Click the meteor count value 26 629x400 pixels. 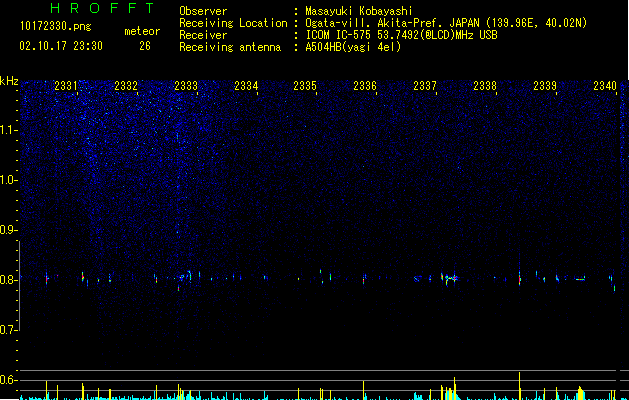[145, 46]
